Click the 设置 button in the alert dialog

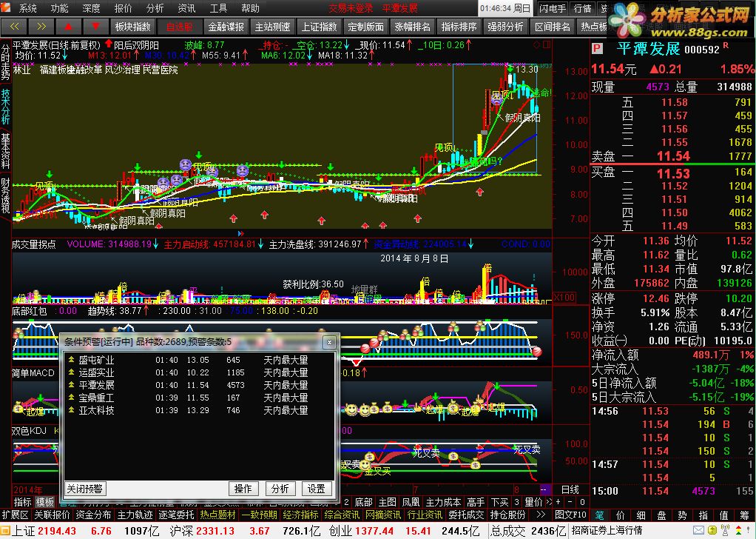317,489
